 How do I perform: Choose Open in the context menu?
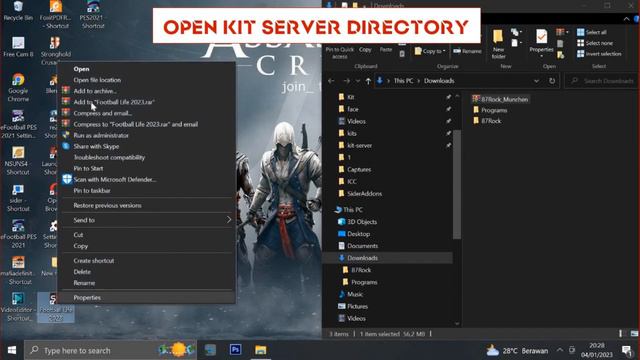[x=148, y=69]
